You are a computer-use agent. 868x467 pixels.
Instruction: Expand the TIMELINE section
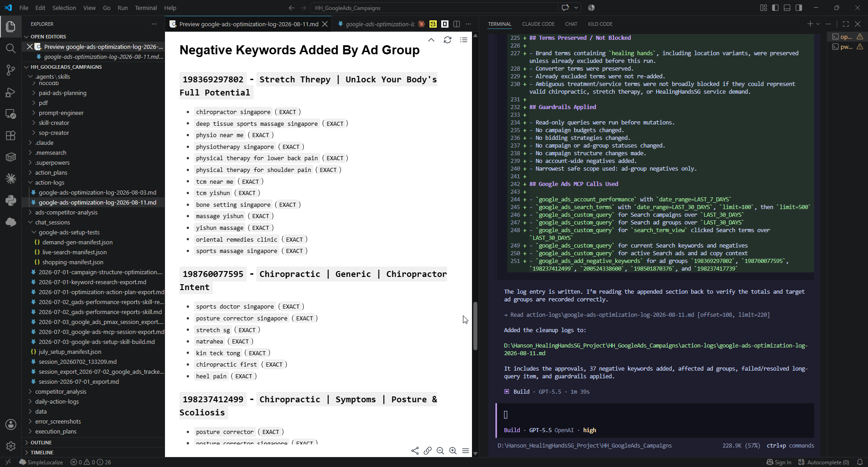[42, 453]
